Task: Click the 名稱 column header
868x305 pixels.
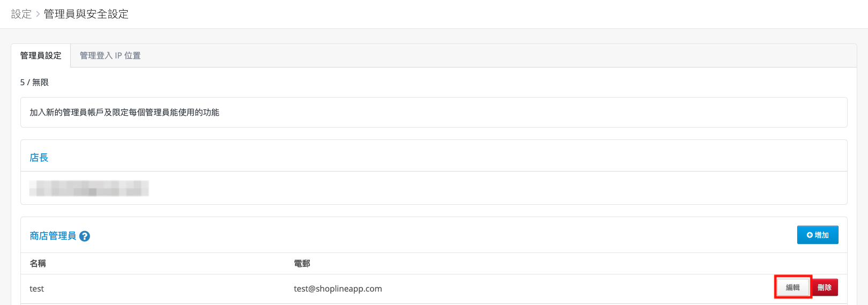Action: click(x=38, y=264)
